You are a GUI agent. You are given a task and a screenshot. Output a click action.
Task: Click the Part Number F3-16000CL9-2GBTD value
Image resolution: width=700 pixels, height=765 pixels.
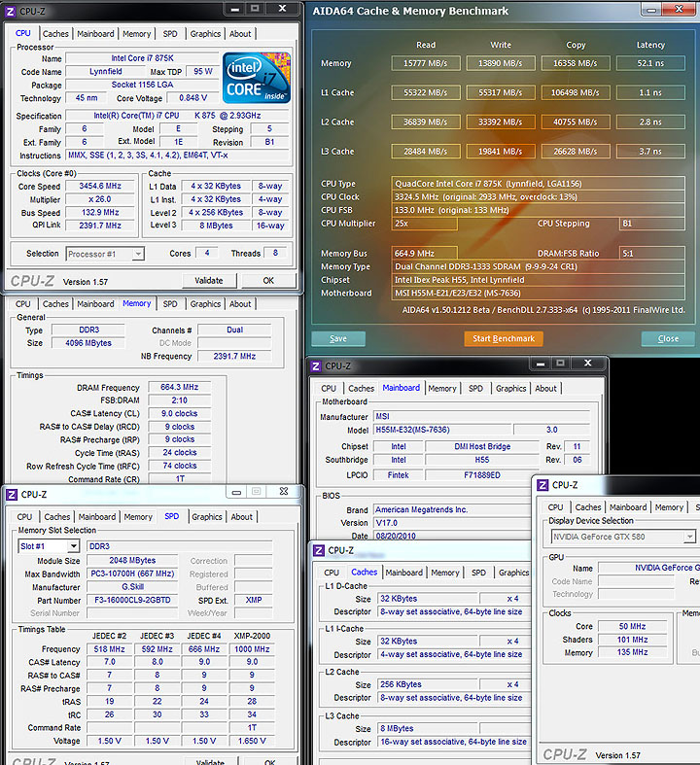132,600
